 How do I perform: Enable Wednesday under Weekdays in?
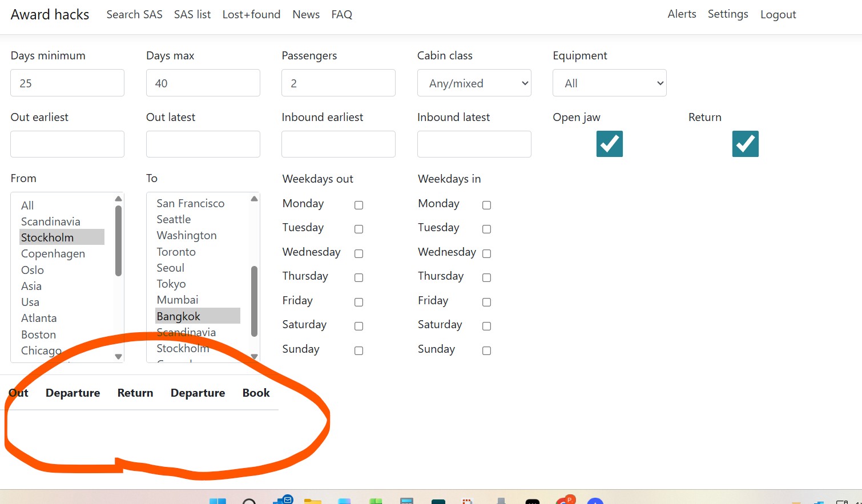tap(486, 253)
